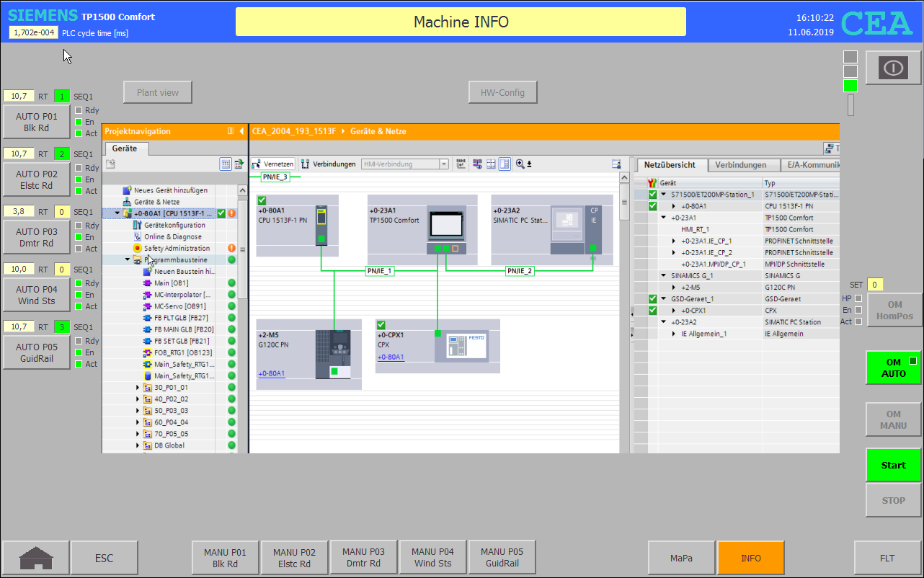Select the Vernetzen networking tool
This screenshot has width=924, height=578.
click(272, 164)
